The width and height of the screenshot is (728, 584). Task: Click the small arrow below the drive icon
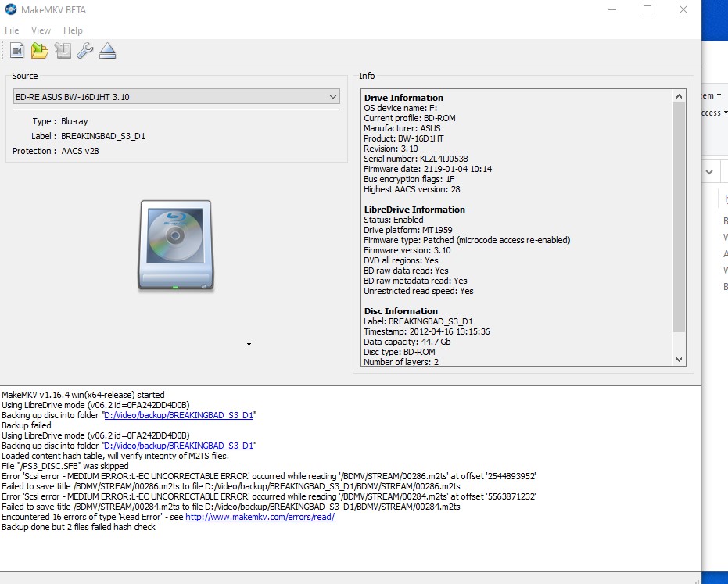pyautogui.click(x=249, y=344)
